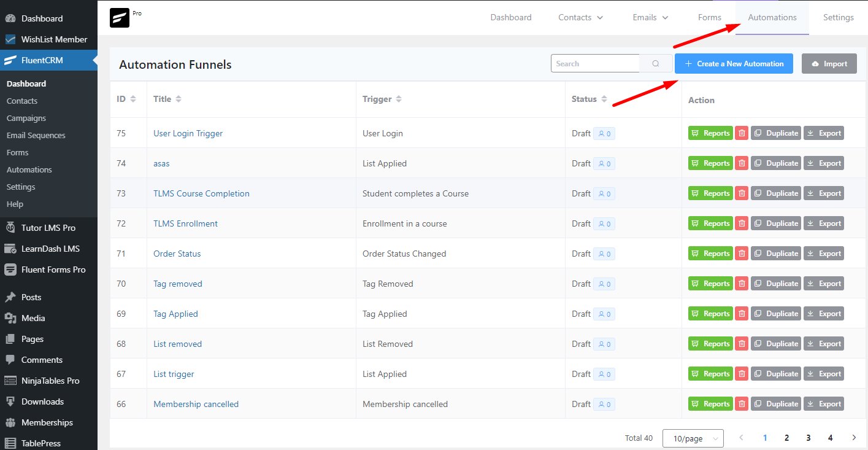Delete the "asas" funnel using its trash icon
Screen dimensions: 868x450
(742, 163)
